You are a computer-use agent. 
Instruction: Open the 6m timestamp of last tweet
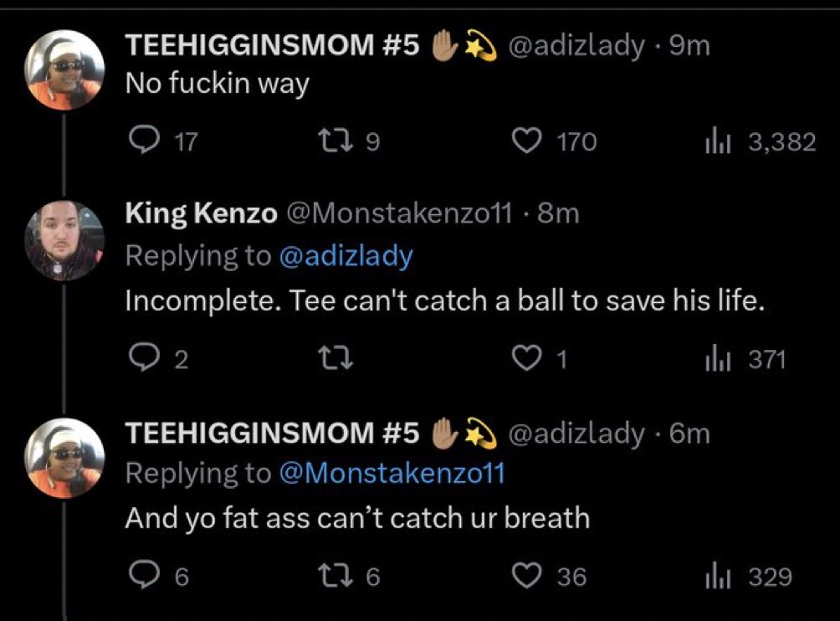tap(690, 433)
